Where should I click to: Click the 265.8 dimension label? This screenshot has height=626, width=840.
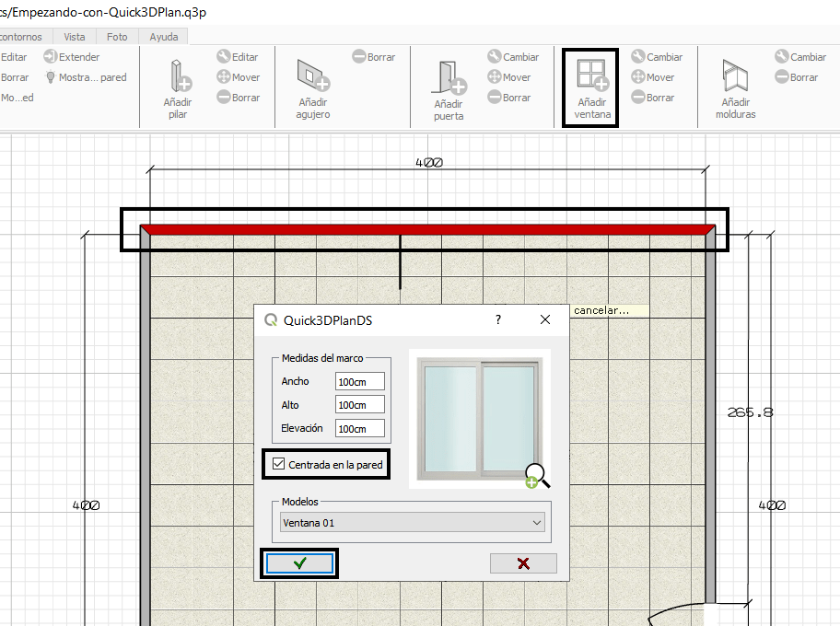[x=750, y=412]
